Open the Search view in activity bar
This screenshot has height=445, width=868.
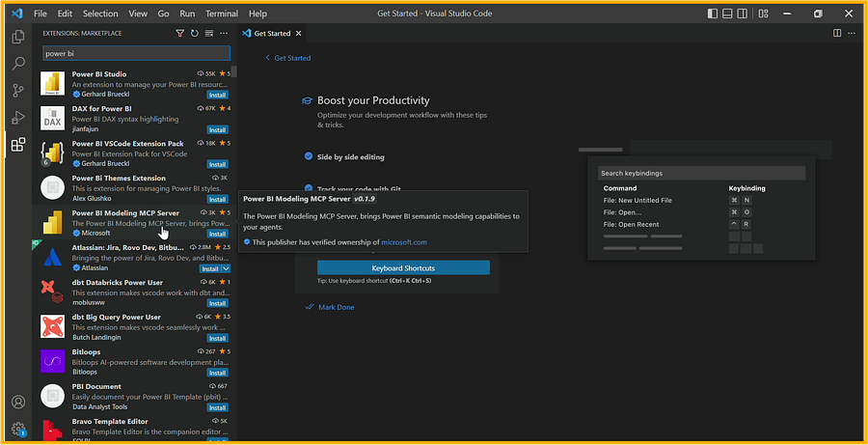point(18,63)
